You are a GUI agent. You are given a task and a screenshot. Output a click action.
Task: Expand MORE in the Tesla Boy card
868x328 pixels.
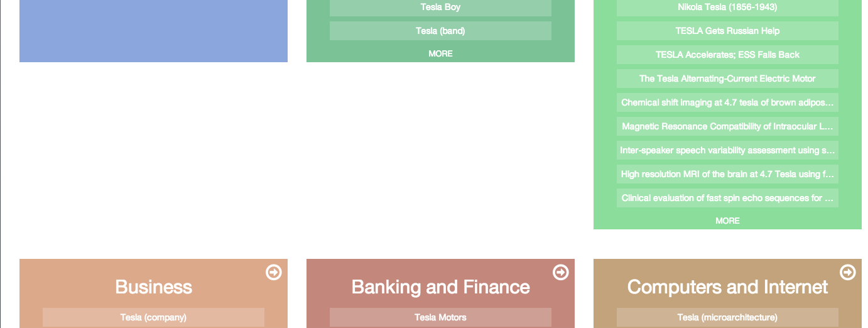(x=440, y=54)
